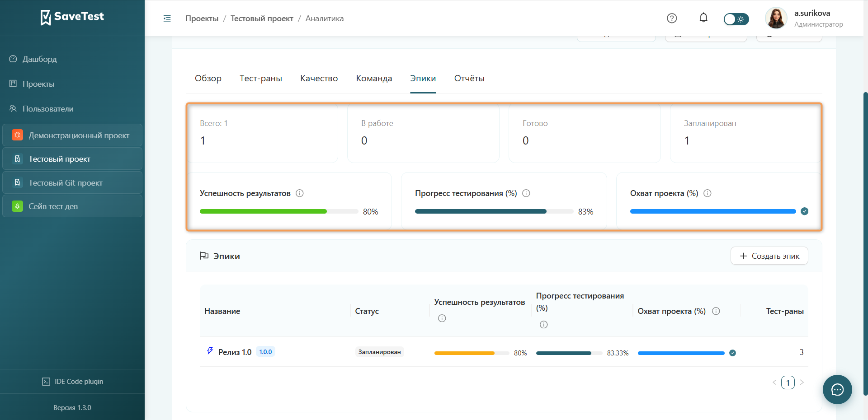Image resolution: width=868 pixels, height=420 pixels.
Task: Open the help question-mark icon
Action: (x=672, y=18)
